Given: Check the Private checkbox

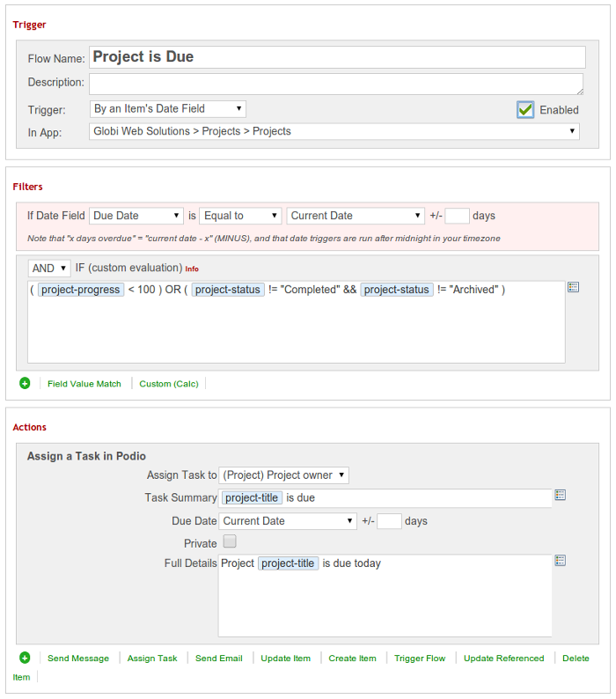Looking at the screenshot, I should coord(230,541).
